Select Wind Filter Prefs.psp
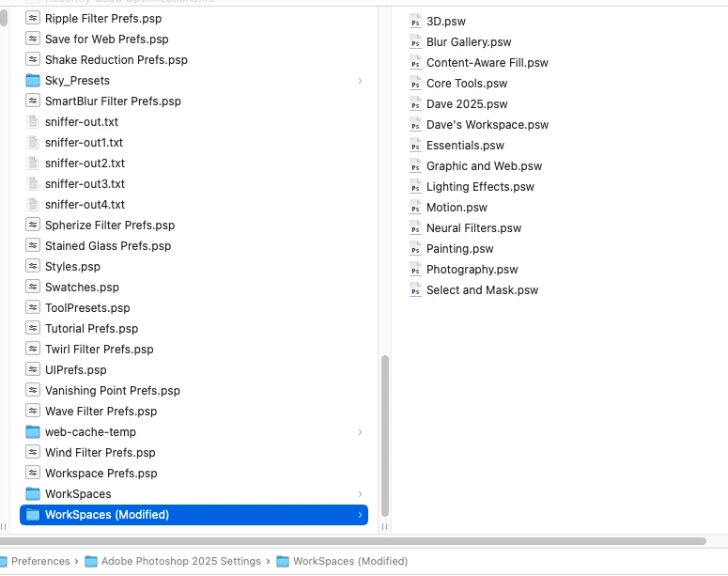This screenshot has height=576, width=728. tap(100, 453)
